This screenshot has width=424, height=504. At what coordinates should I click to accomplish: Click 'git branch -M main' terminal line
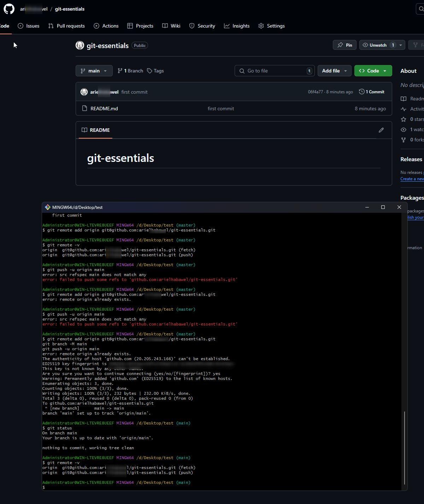(64, 344)
